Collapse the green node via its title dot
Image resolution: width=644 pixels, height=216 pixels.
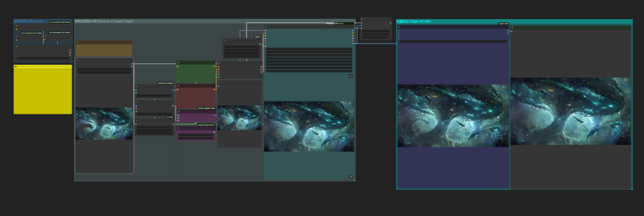[x=178, y=62]
